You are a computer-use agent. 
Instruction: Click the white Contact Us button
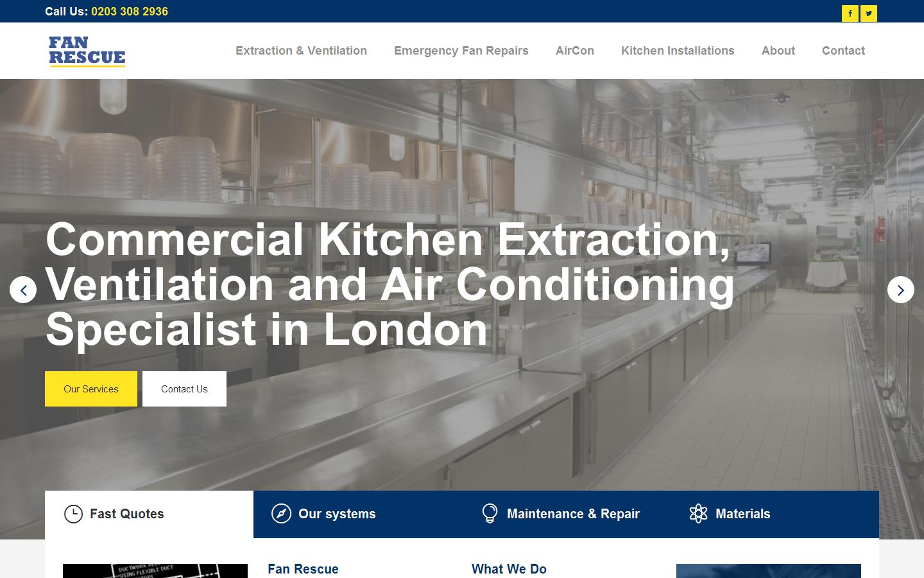184,389
